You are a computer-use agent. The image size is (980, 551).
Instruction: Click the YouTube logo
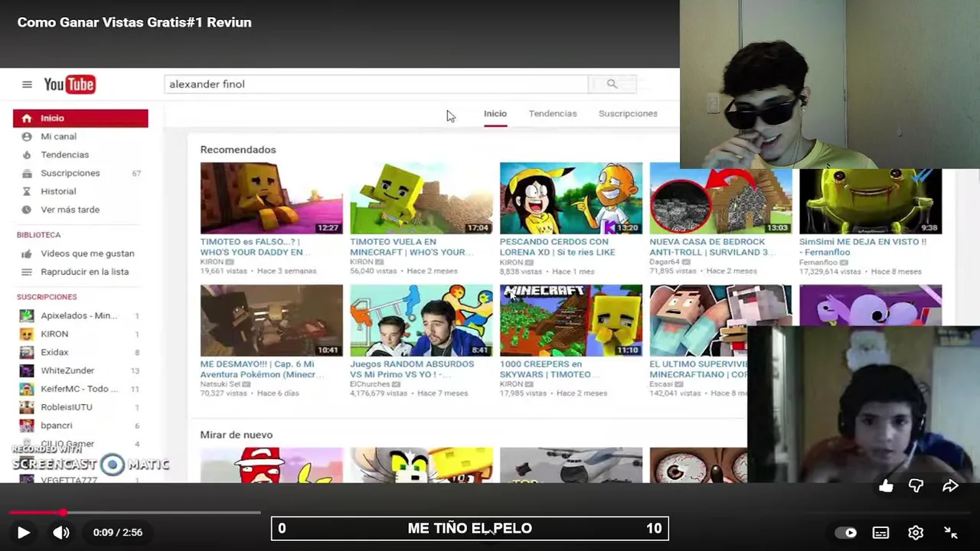(x=70, y=84)
